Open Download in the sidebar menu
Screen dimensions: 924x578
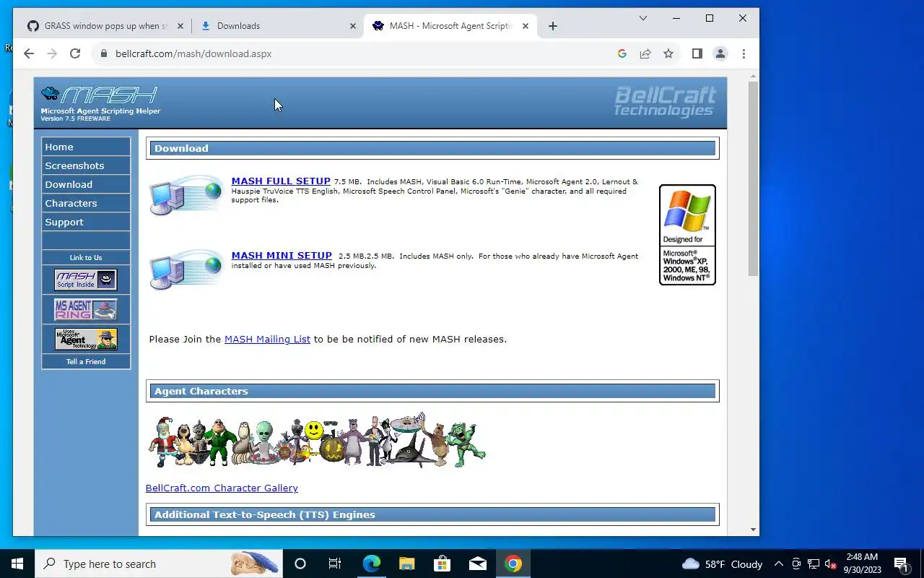point(86,184)
